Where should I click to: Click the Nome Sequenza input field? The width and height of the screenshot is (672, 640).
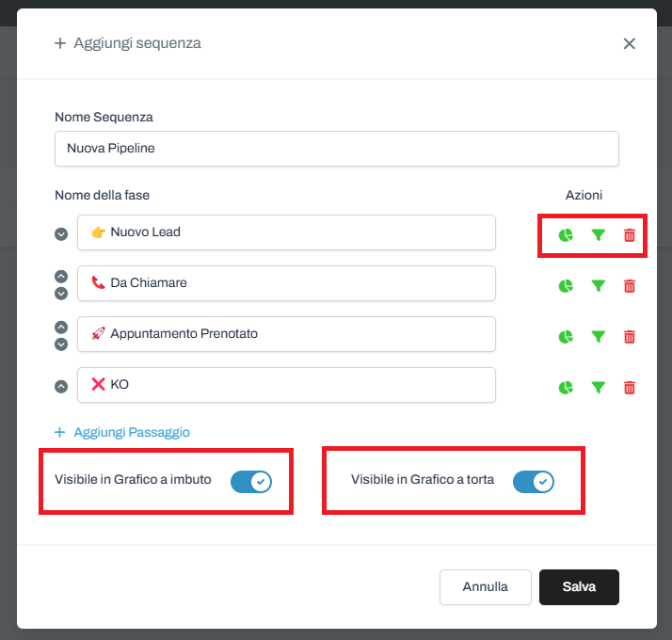[336, 149]
